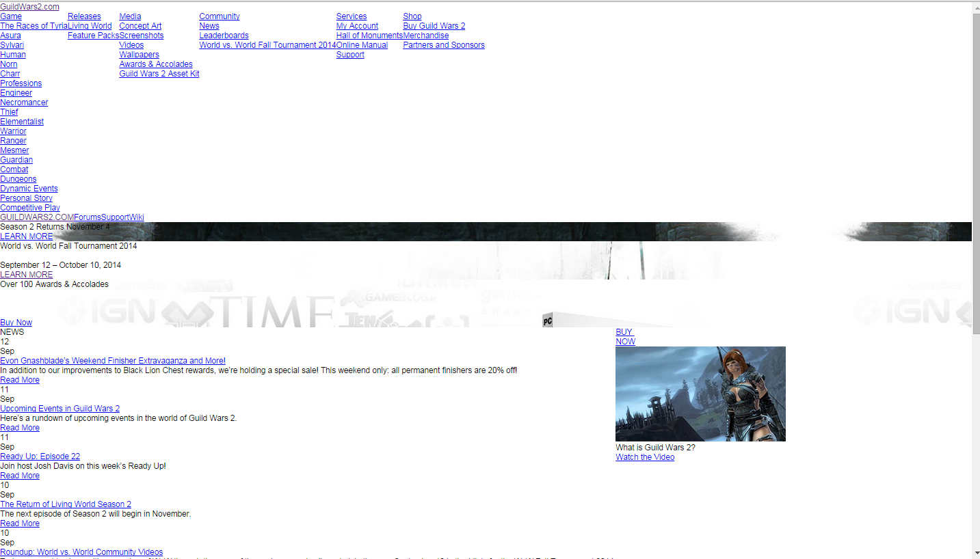Open The Return of Living World Season 2 article
980x559 pixels.
point(66,504)
